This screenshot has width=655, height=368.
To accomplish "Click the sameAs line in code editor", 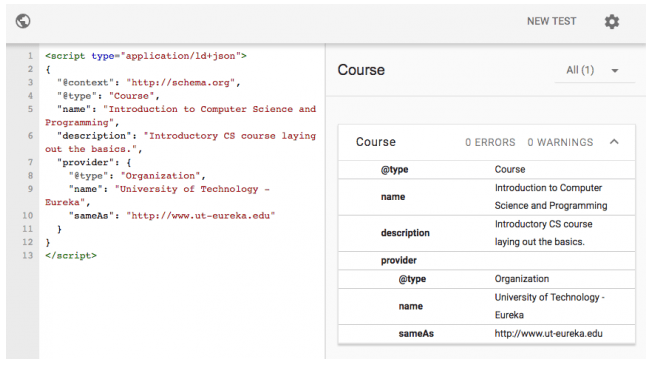I will tap(172, 216).
